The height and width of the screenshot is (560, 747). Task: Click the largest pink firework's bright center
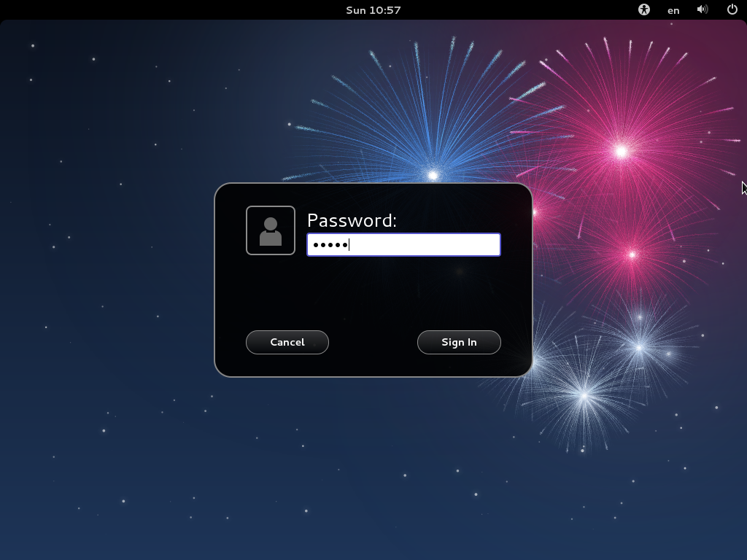(621, 152)
